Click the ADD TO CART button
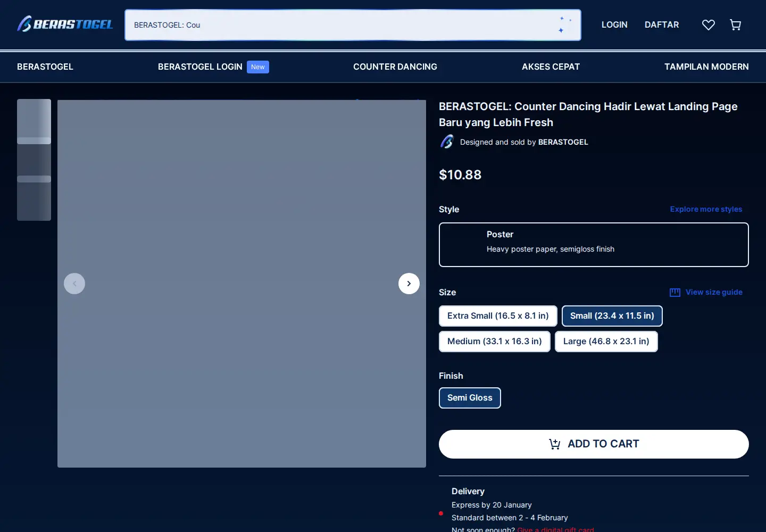 pos(594,444)
